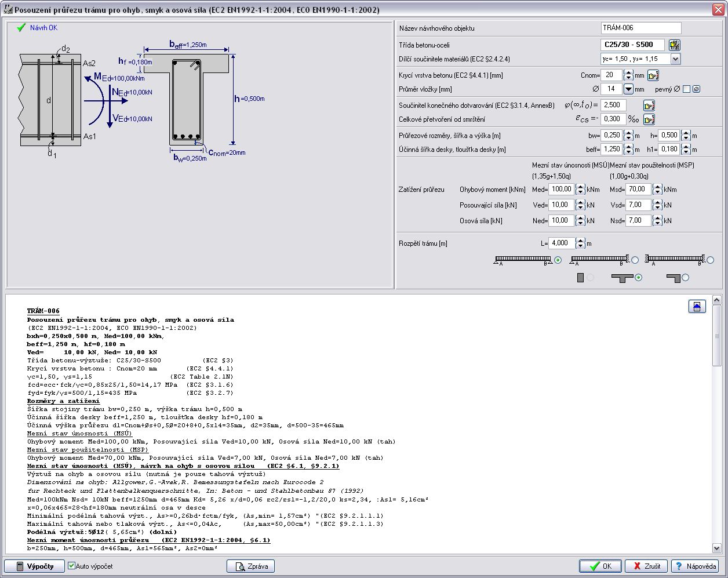Click the report vertical scrollbar thumb

(717, 336)
